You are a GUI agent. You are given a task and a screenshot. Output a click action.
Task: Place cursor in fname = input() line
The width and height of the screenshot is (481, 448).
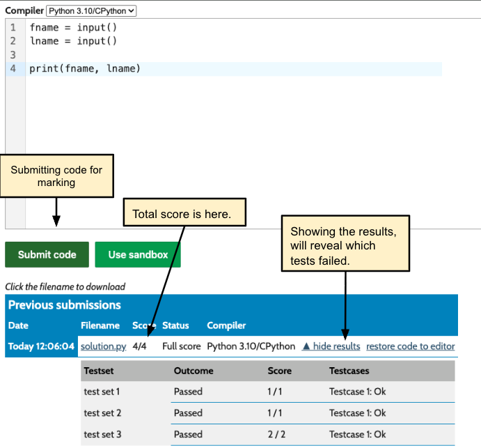[73, 27]
